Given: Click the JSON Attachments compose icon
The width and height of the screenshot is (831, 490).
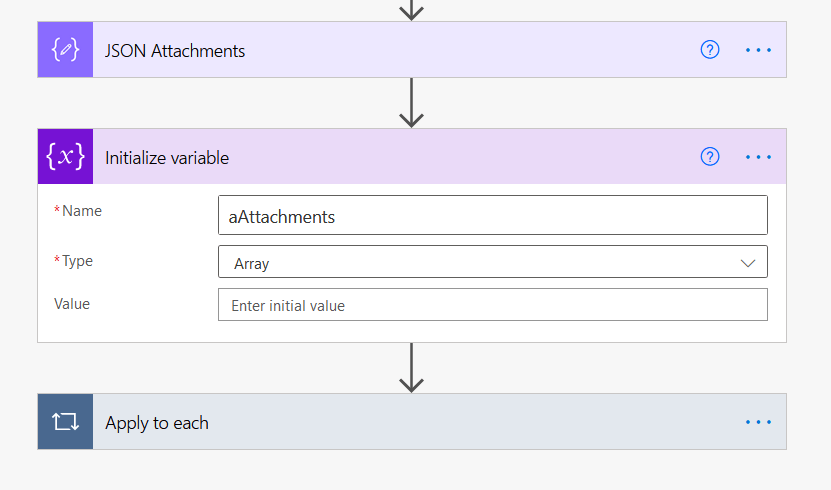Looking at the screenshot, I should click(65, 50).
